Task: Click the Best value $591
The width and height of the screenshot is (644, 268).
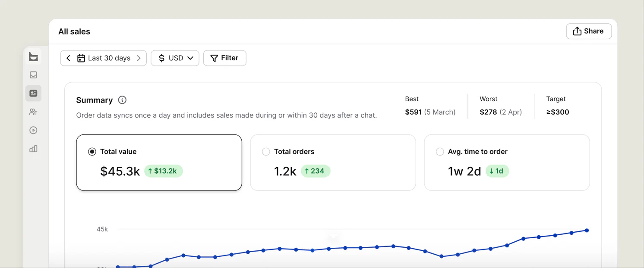Action: tap(413, 112)
